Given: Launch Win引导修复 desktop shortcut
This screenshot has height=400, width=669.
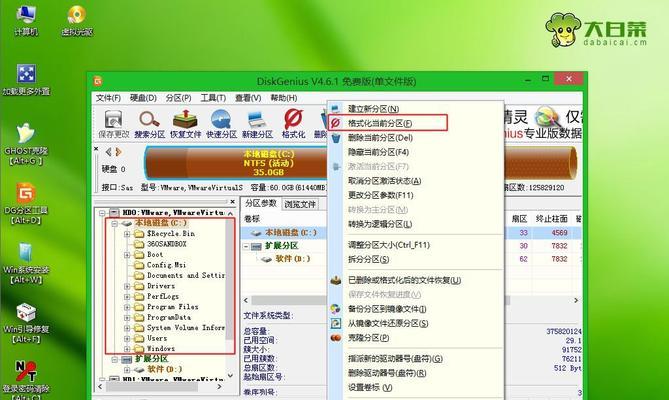Looking at the screenshot, I should click(x=26, y=323).
